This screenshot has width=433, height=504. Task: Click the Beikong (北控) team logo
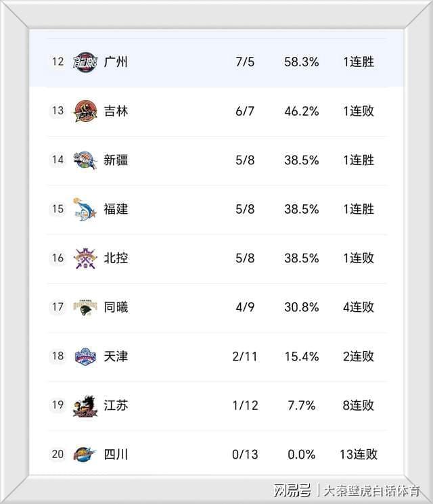(x=85, y=258)
